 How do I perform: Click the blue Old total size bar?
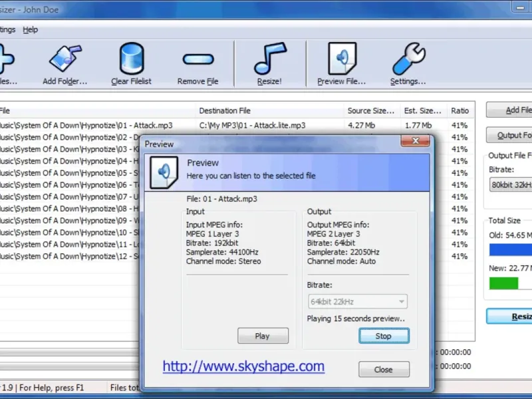tap(510, 250)
